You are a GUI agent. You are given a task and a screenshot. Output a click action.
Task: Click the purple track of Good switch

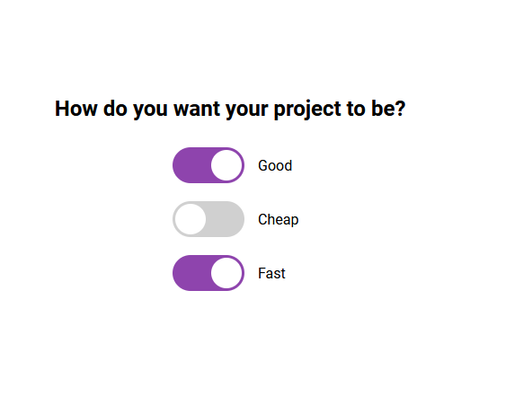[x=191, y=165]
